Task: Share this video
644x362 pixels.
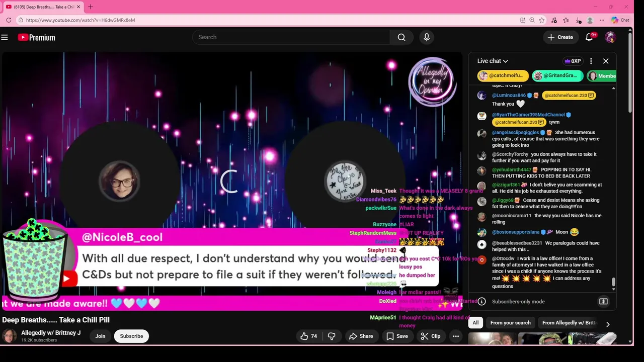Action: coord(361,336)
